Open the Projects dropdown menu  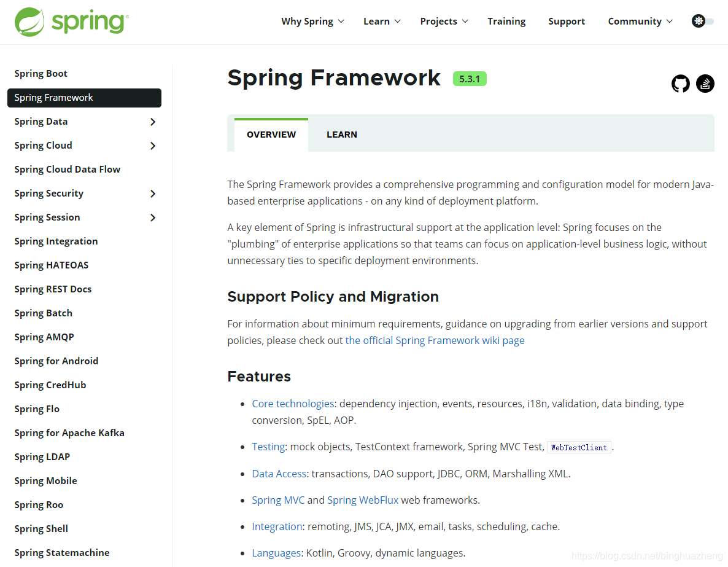tap(444, 22)
